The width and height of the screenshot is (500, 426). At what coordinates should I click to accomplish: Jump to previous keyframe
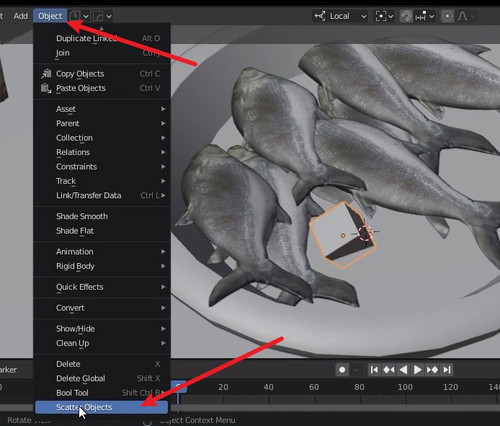click(389, 370)
